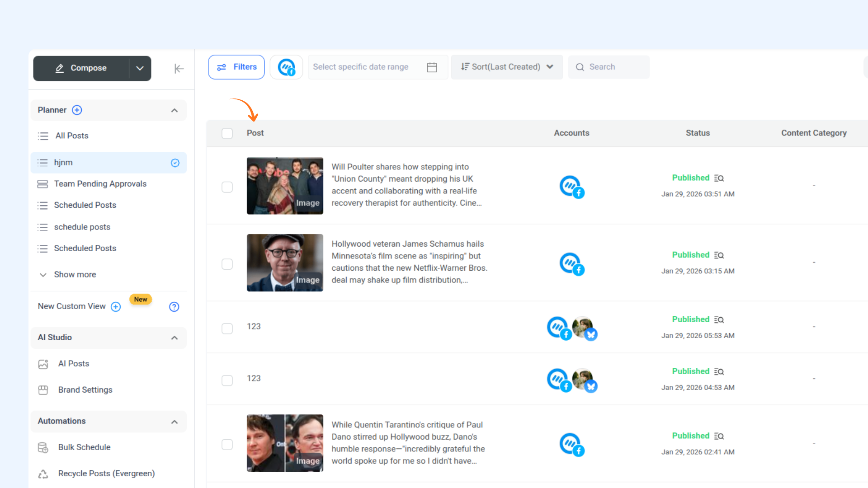Click the plus icon next to New Custom View
This screenshot has height=488, width=868.
pyautogui.click(x=116, y=307)
